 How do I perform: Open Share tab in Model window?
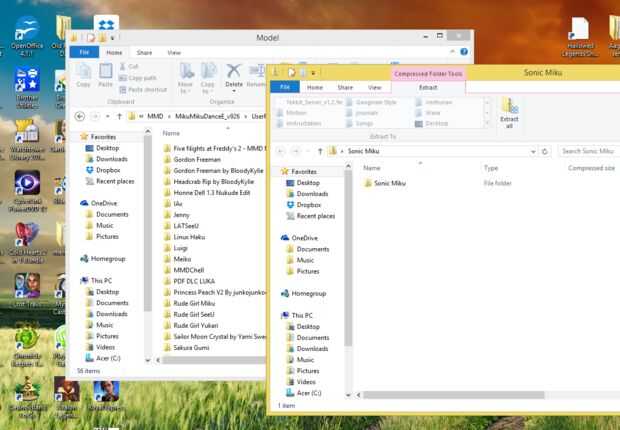(144, 53)
